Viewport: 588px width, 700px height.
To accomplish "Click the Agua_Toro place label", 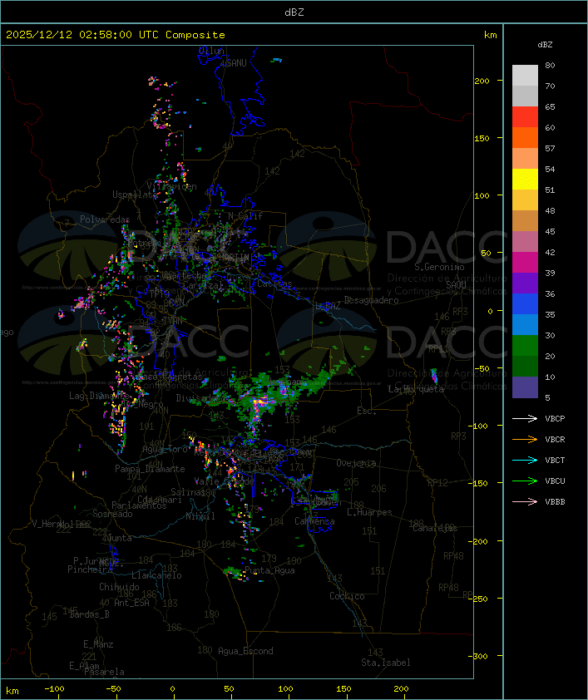I will pos(165,449).
